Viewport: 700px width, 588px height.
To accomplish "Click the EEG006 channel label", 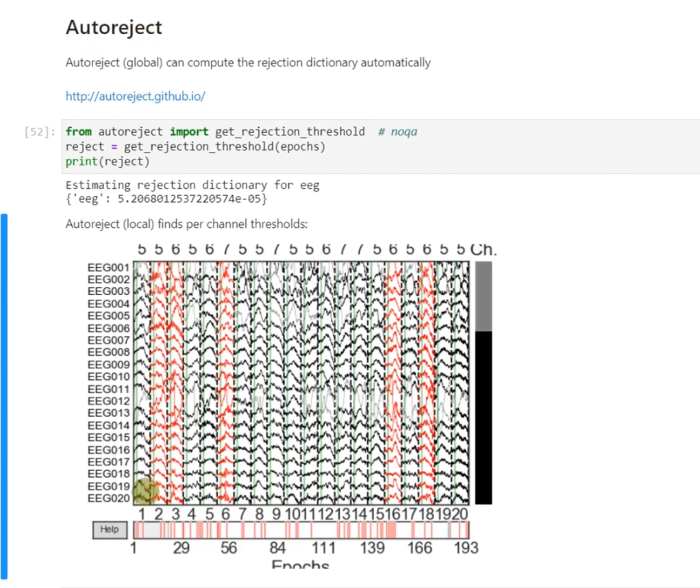I will click(x=108, y=329).
